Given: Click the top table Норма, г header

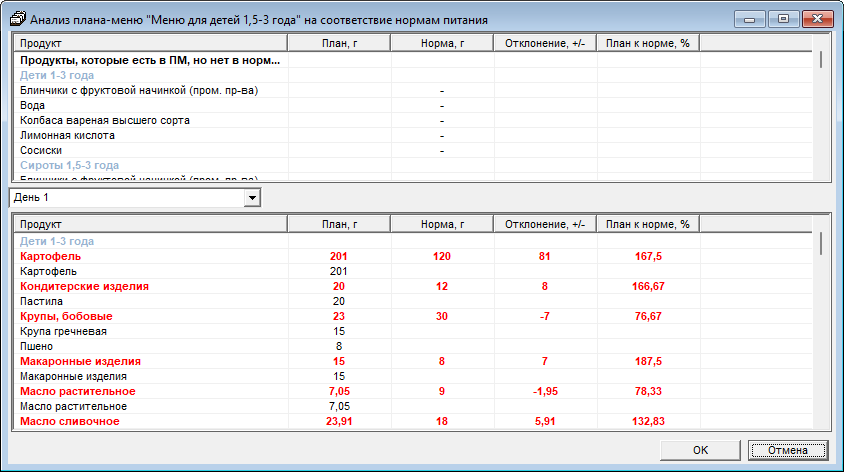Looking at the screenshot, I should tap(441, 44).
